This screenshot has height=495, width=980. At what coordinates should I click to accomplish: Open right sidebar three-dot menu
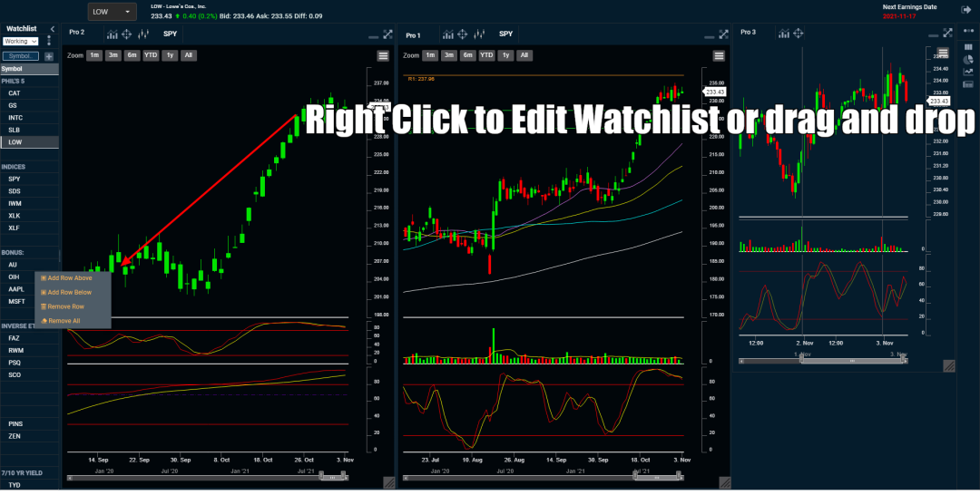click(x=968, y=31)
